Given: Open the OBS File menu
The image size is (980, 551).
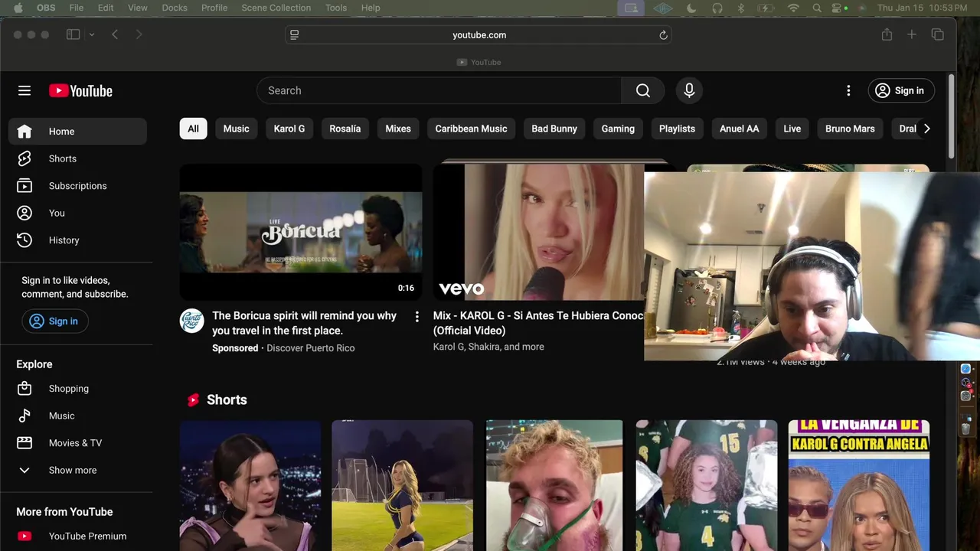Looking at the screenshot, I should click(x=77, y=8).
